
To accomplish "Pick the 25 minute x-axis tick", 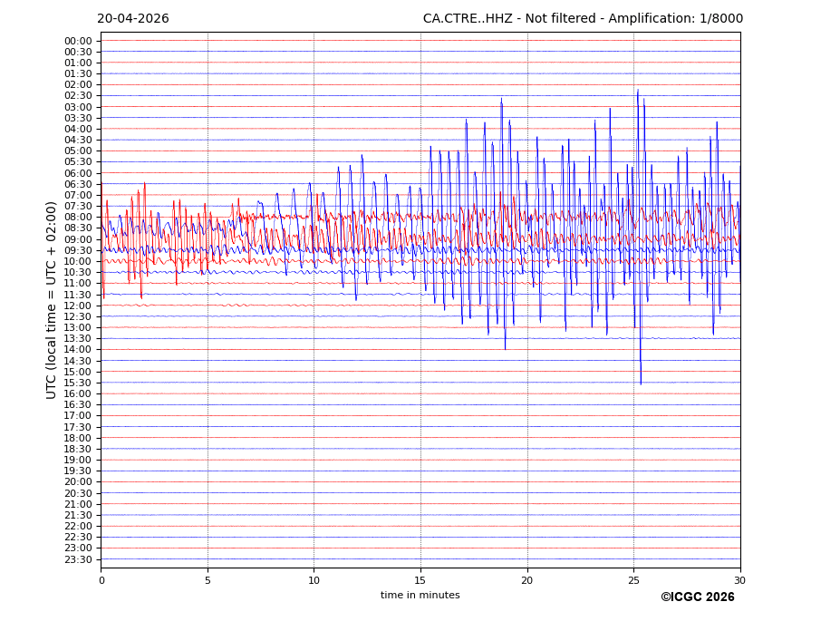I will point(633,580).
